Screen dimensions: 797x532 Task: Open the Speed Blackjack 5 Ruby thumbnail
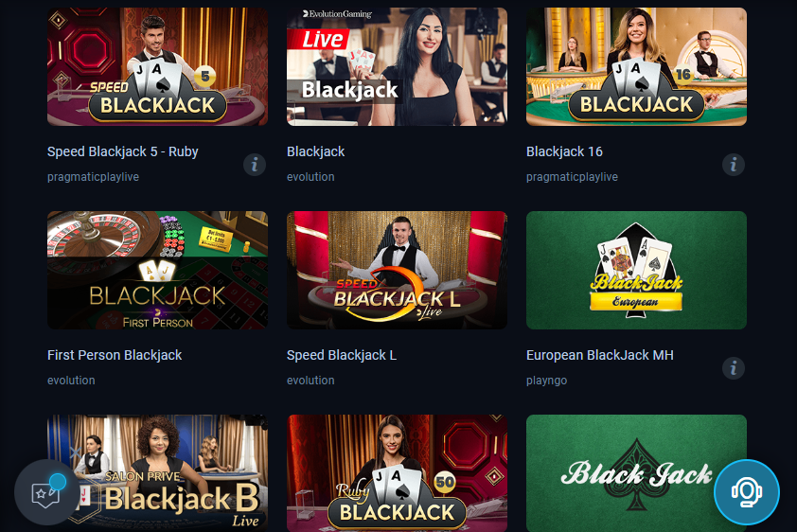pyautogui.click(x=157, y=66)
